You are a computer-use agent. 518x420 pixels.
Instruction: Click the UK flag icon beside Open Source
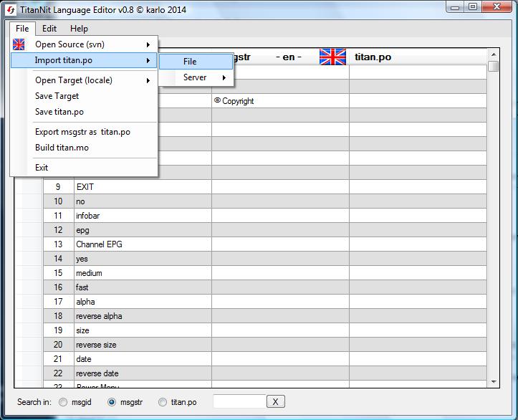click(x=19, y=44)
